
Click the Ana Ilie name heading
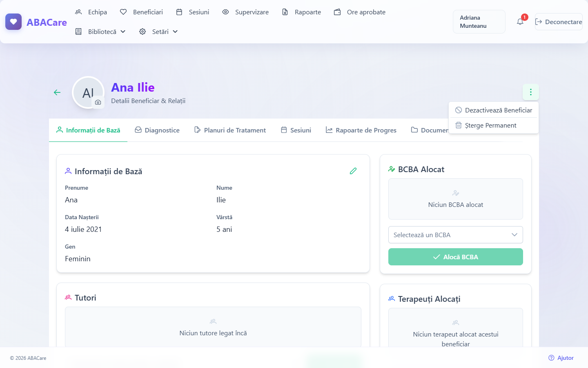(133, 87)
